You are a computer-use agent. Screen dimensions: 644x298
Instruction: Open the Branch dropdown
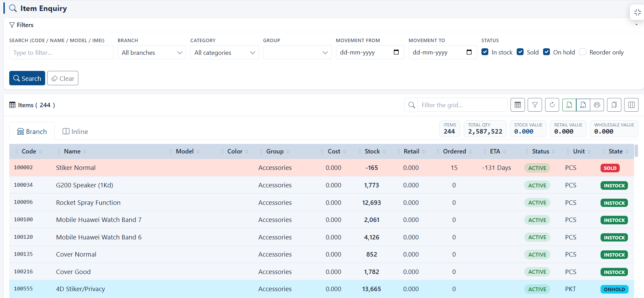[152, 52]
